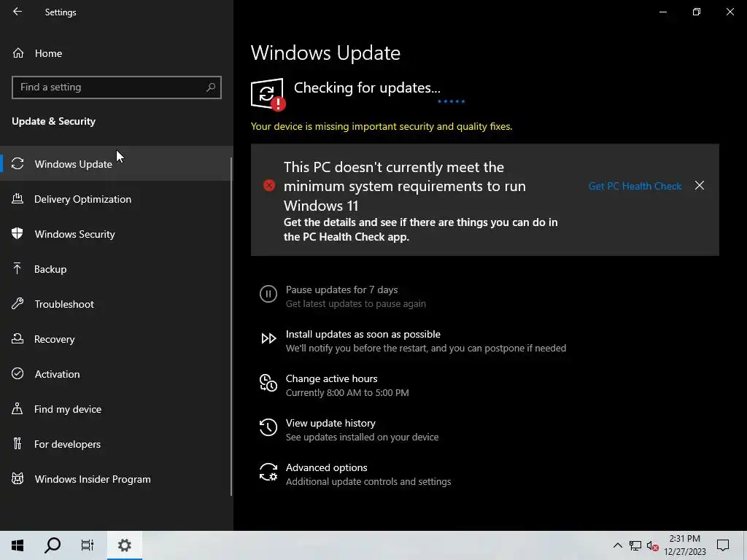
Task: Click the sidebar vertical scrollbar
Action: pyautogui.click(x=231, y=327)
